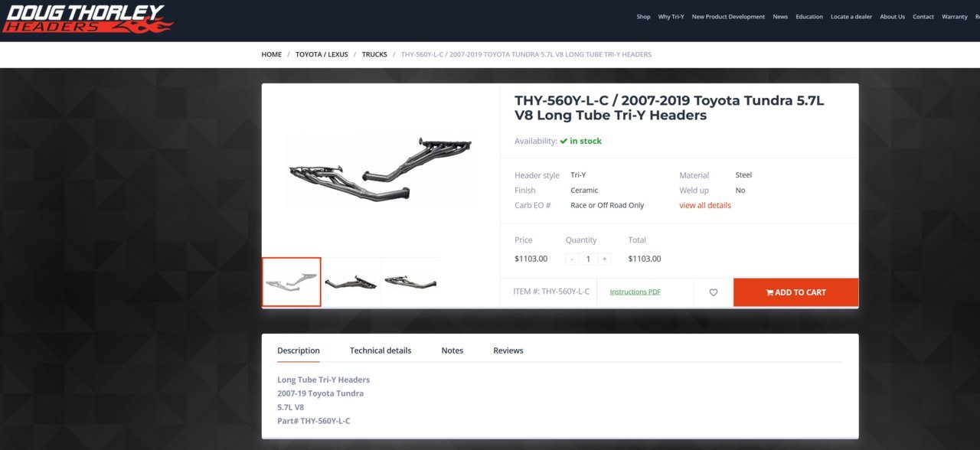
Task: Click the ITEM #: THY-560Y-L-C text
Action: (x=551, y=292)
